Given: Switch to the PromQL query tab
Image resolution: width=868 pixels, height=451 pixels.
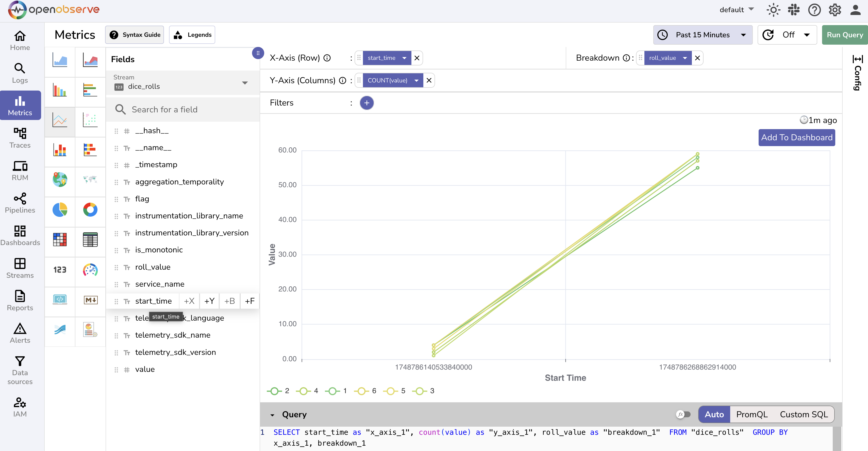Looking at the screenshot, I should (x=752, y=414).
